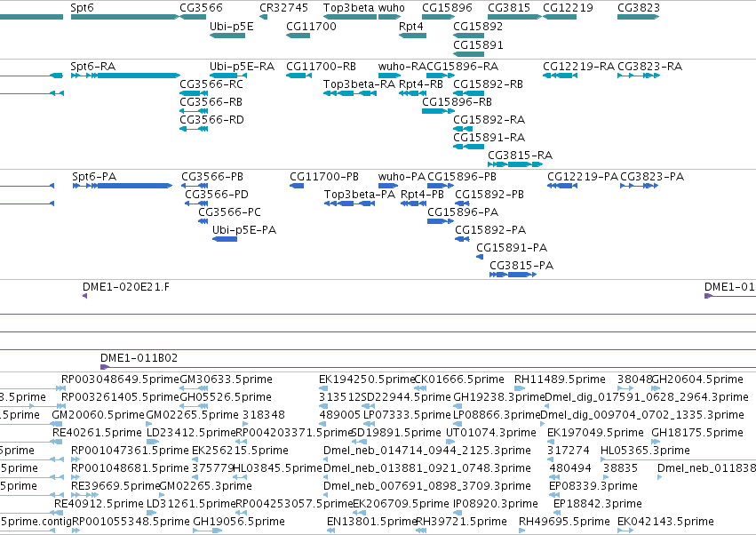Select the CG15896-RB transcript label
This screenshot has height=535, width=756.
tap(458, 102)
